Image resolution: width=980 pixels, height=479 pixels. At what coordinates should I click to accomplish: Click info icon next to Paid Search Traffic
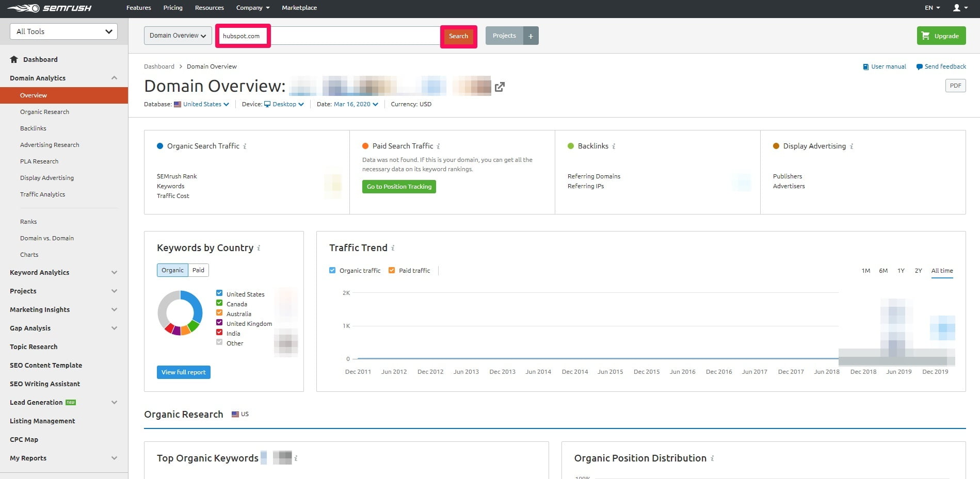438,146
